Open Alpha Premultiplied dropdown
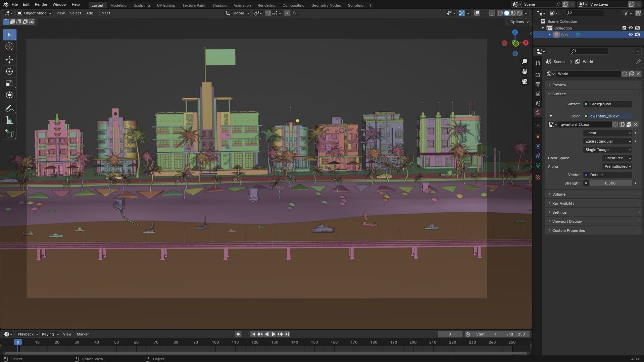The height and width of the screenshot is (362, 644). (617, 166)
